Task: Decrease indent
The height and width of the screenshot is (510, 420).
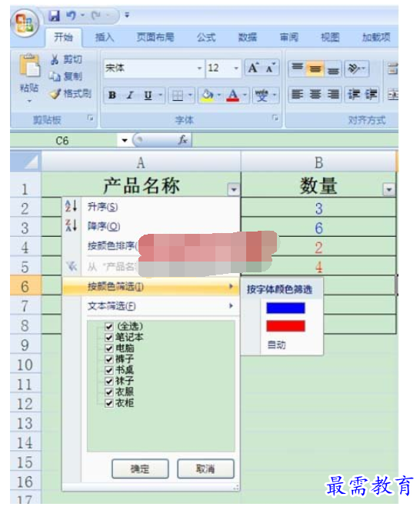Action: (354, 95)
